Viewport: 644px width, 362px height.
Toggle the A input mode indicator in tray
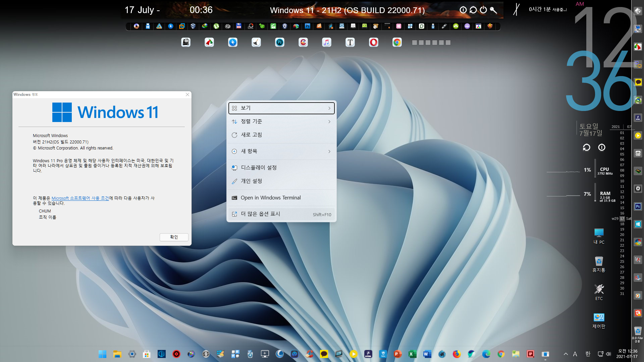(x=575, y=354)
